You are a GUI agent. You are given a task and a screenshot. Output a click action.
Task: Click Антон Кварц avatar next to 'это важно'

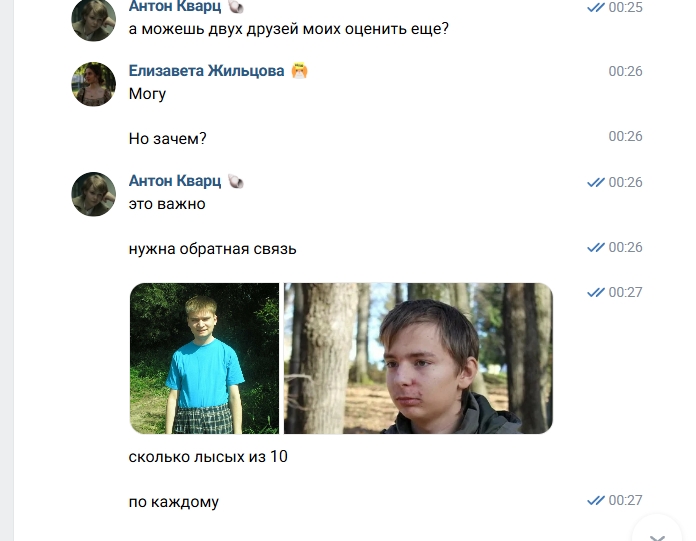pos(93,194)
